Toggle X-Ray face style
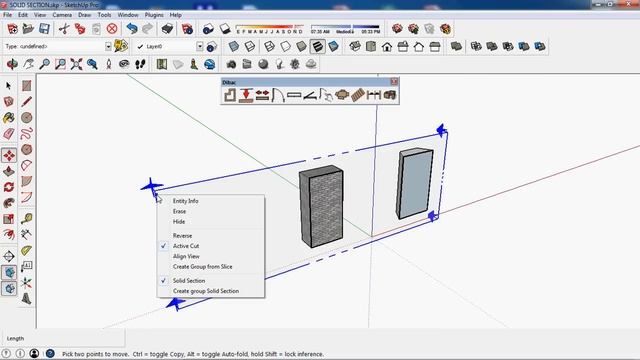The width and height of the screenshot is (640, 360). pos(233,47)
